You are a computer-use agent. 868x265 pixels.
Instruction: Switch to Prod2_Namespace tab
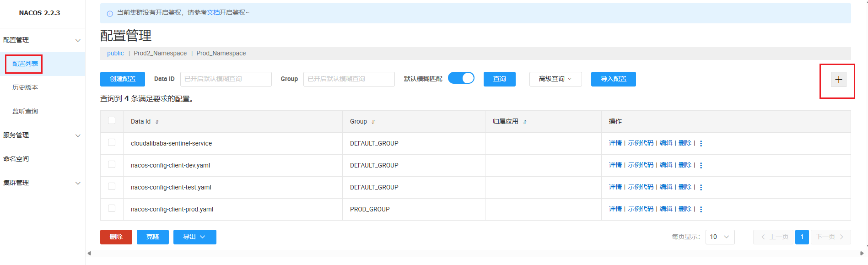(160, 54)
